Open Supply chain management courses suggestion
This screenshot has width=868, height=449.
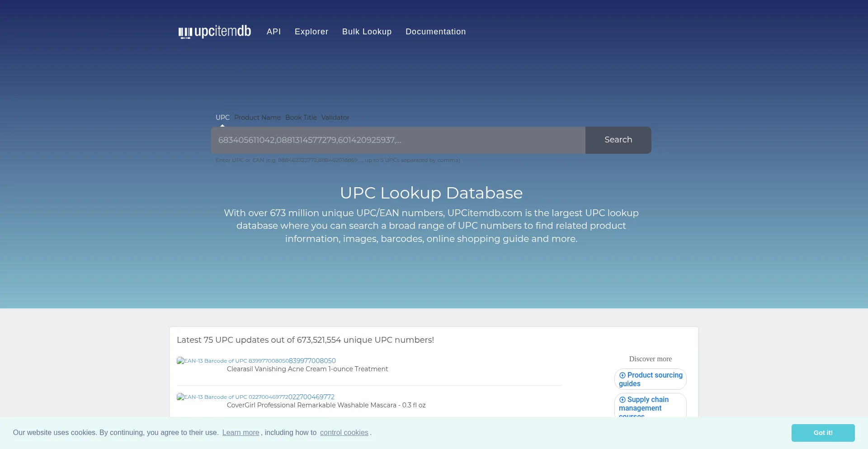(650, 404)
